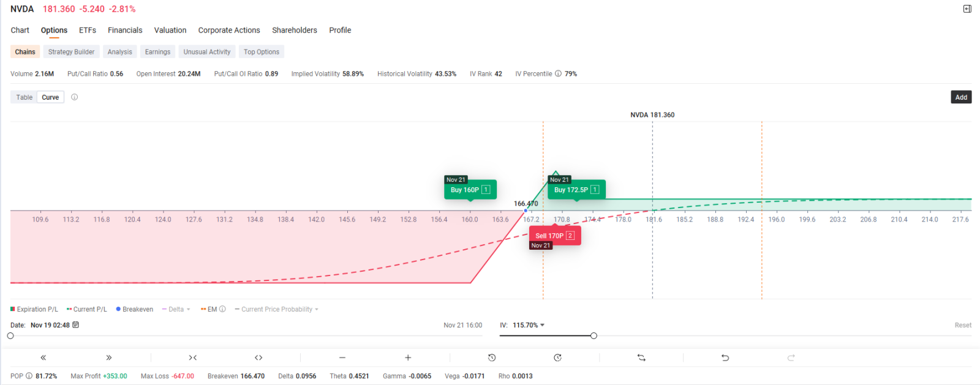This screenshot has width=980, height=385.
Task: Toggle Breakeven legend
Action: click(135, 309)
